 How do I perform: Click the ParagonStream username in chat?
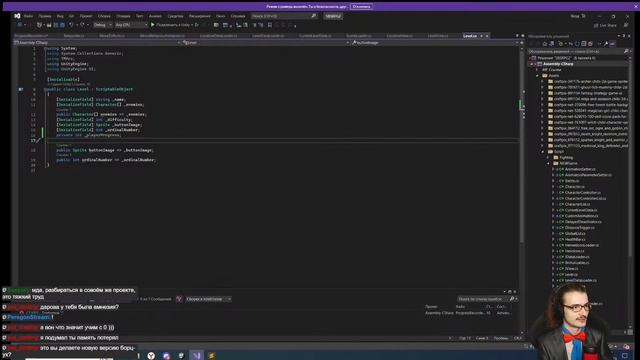[29, 317]
